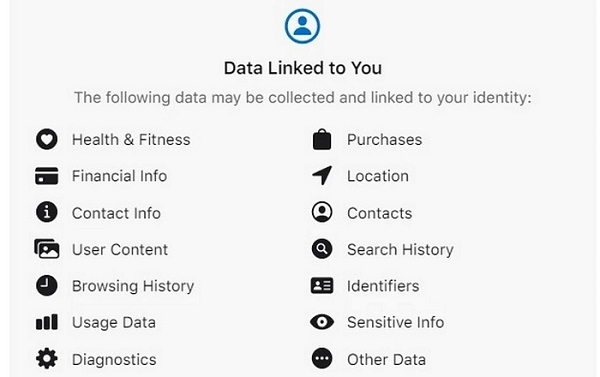The width and height of the screenshot is (600, 377).
Task: Click the User Content photos icon
Action: 47,249
